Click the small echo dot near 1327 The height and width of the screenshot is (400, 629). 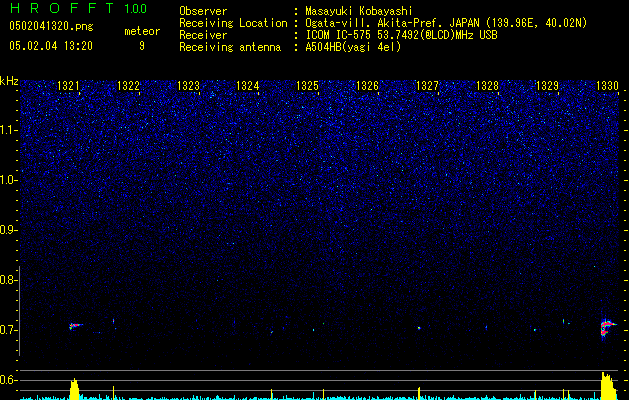coord(419,328)
